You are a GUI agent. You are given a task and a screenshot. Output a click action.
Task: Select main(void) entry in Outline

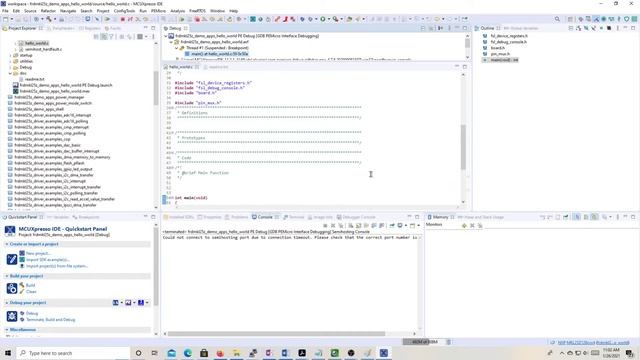pyautogui.click(x=501, y=60)
